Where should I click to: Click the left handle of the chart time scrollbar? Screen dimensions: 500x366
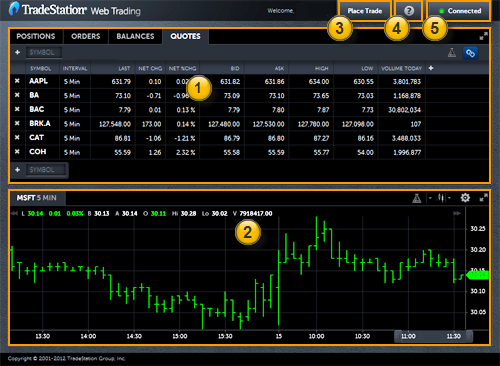[397, 336]
